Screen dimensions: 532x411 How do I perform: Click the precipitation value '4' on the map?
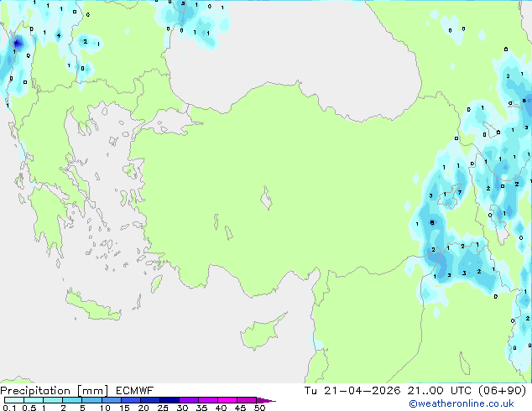click(x=59, y=35)
